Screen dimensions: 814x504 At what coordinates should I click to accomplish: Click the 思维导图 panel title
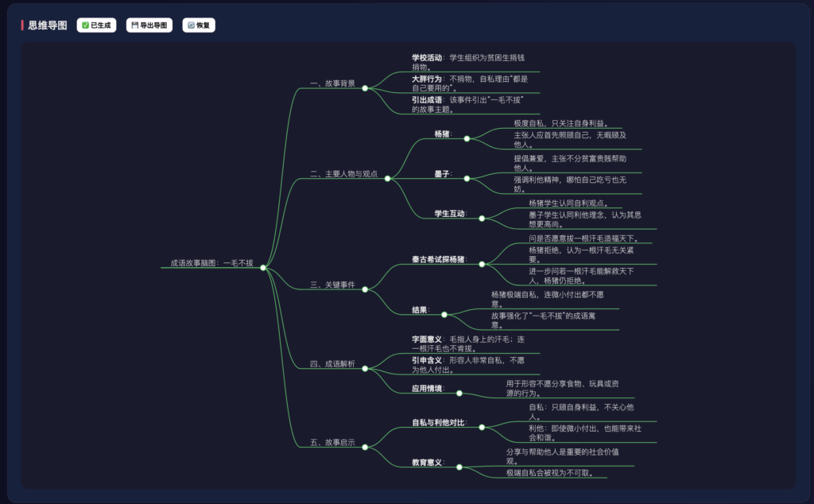tap(48, 25)
